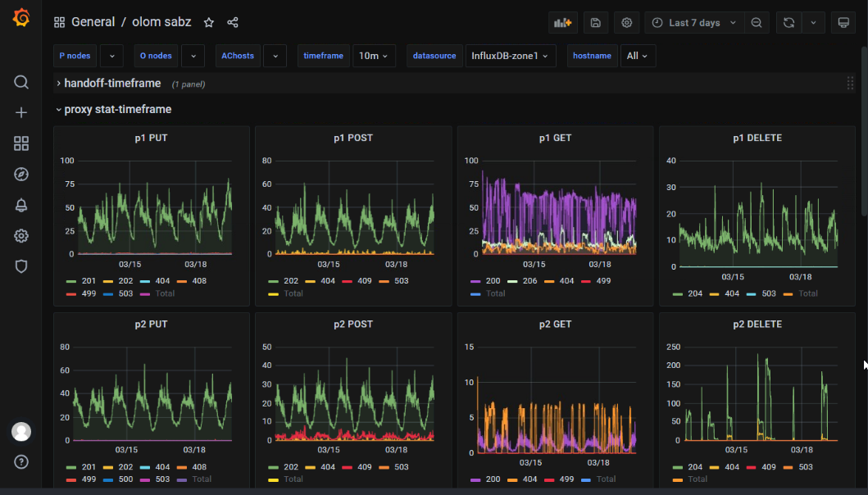
Task: Open the p1 DELETE panel title menu
Action: tap(757, 139)
